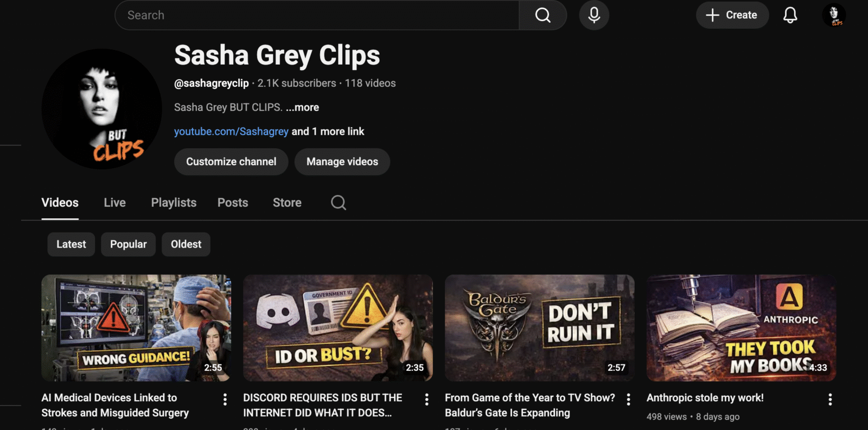Switch to the Playlists tab

click(174, 203)
